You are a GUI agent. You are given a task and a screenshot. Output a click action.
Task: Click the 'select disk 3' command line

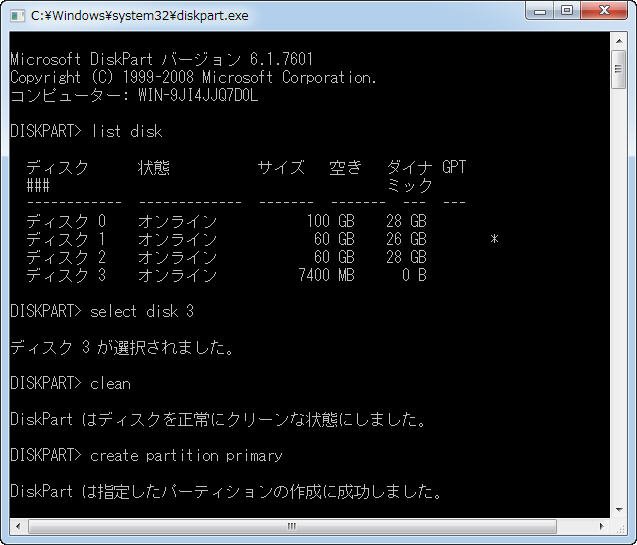tap(141, 312)
